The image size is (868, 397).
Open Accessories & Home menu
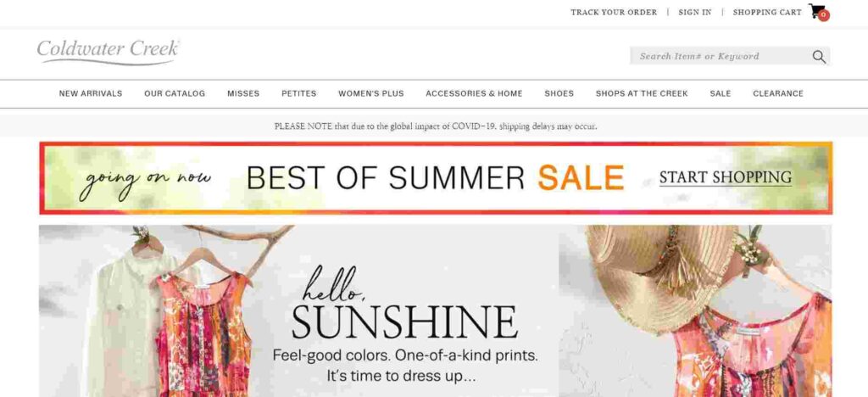pos(474,93)
